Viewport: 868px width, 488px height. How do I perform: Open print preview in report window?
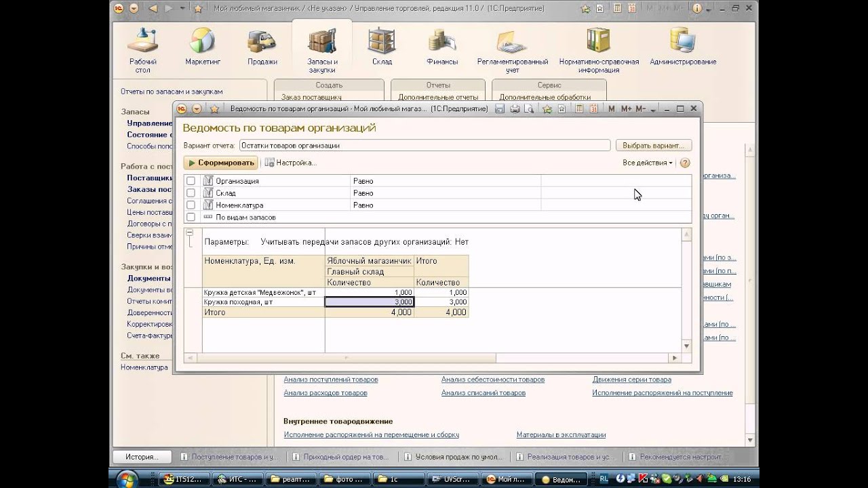[529, 108]
